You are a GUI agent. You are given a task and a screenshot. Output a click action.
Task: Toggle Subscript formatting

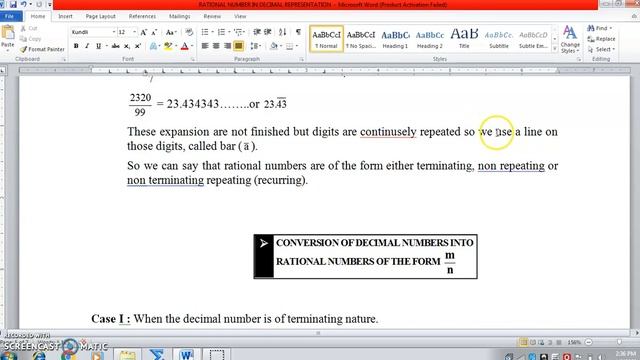pyautogui.click(x=127, y=46)
